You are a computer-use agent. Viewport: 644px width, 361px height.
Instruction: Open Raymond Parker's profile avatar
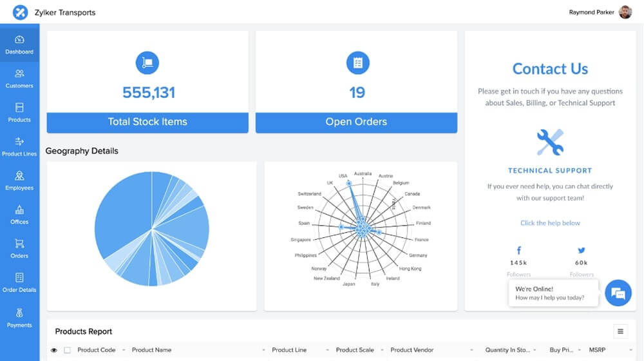pyautogui.click(x=625, y=12)
